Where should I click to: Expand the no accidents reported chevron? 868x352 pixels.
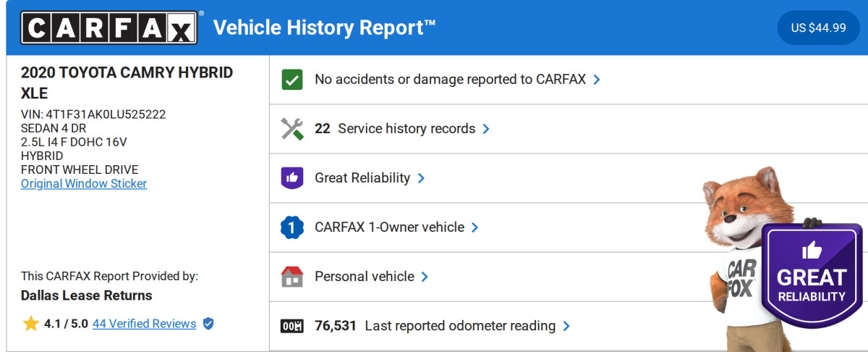(x=597, y=80)
